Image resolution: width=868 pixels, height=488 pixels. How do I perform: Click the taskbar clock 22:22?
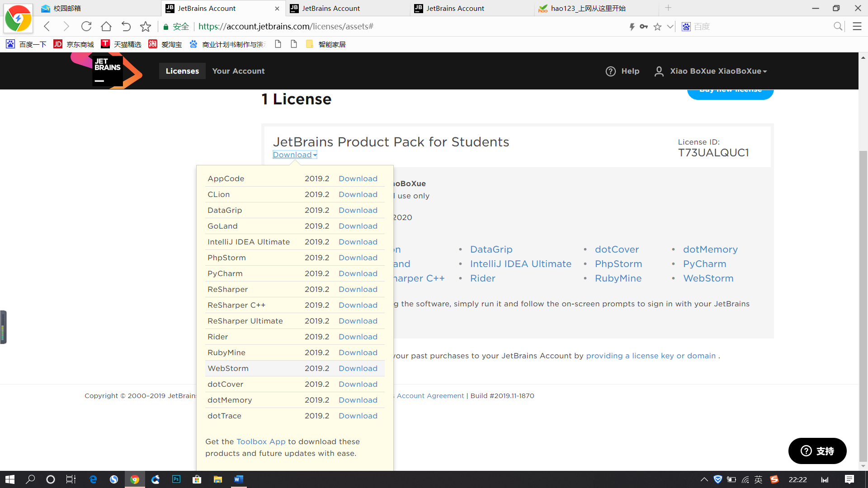(x=797, y=479)
